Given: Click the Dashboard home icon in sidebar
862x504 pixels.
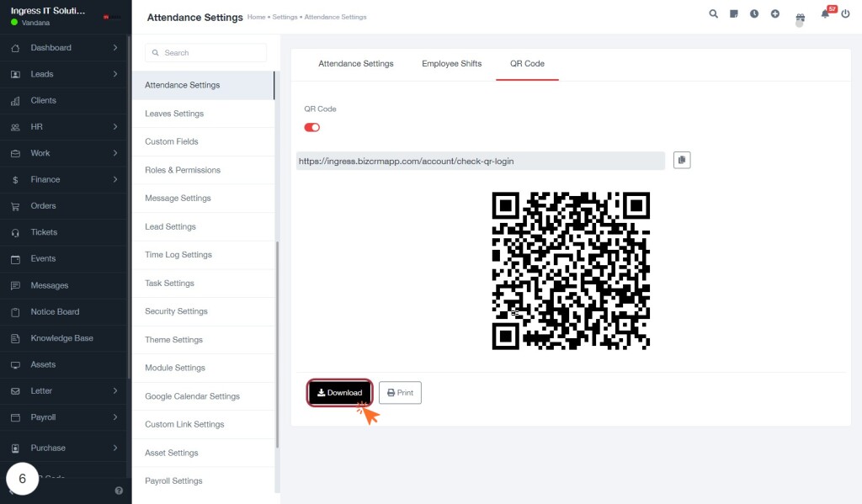Looking at the screenshot, I should [x=15, y=48].
